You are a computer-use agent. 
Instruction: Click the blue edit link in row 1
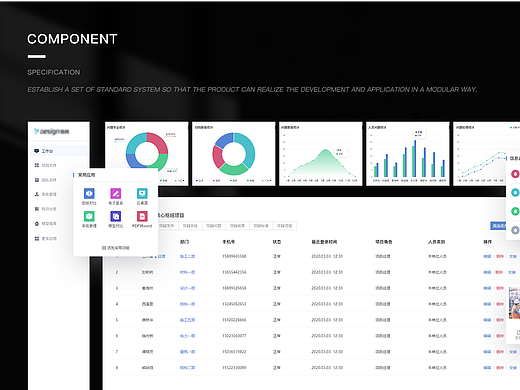pyautogui.click(x=487, y=256)
